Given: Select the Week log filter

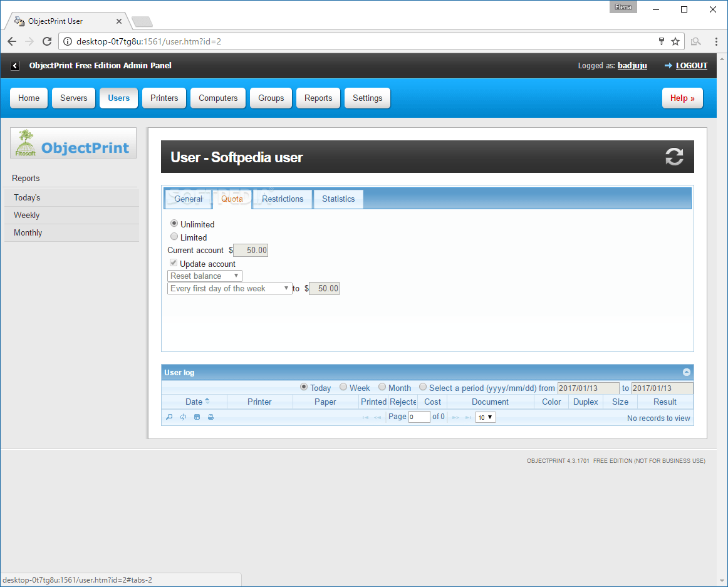Looking at the screenshot, I should click(343, 387).
